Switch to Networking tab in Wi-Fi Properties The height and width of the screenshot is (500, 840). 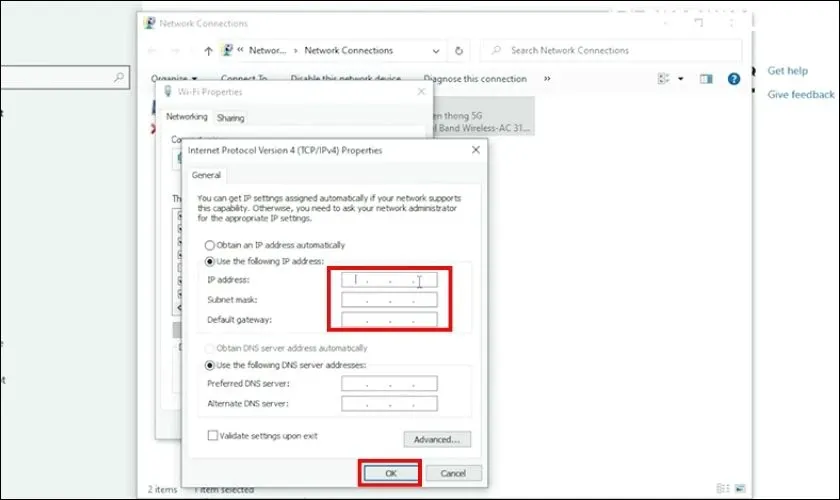(x=186, y=117)
